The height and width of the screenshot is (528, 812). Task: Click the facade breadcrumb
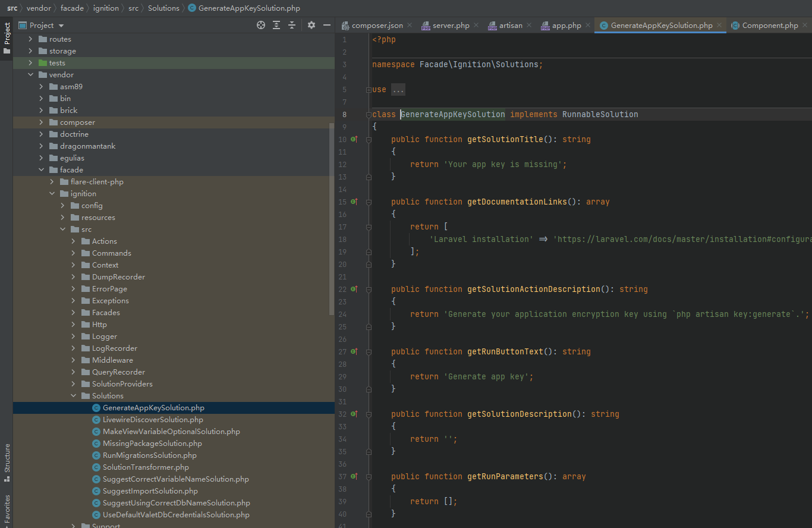pos(72,8)
